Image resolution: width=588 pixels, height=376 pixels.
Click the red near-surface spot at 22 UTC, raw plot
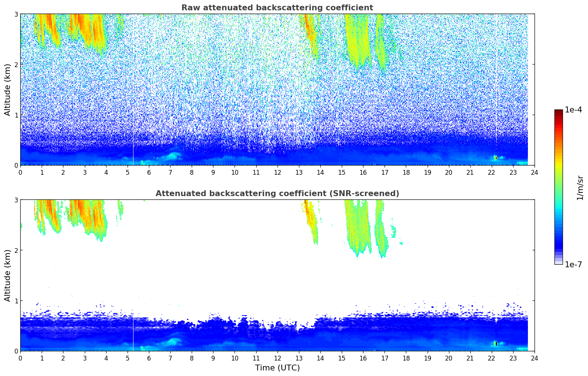point(496,158)
